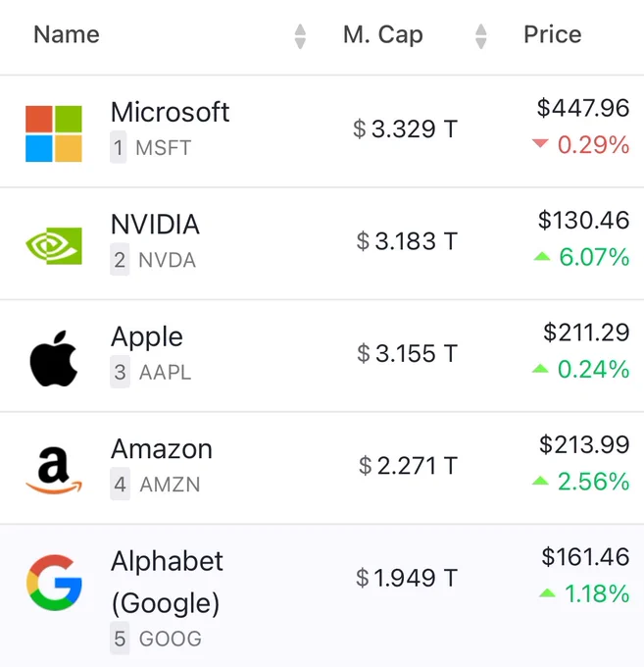The height and width of the screenshot is (667, 644).
Task: Click Microsoft's $3.329 T market cap
Action: coord(406,128)
